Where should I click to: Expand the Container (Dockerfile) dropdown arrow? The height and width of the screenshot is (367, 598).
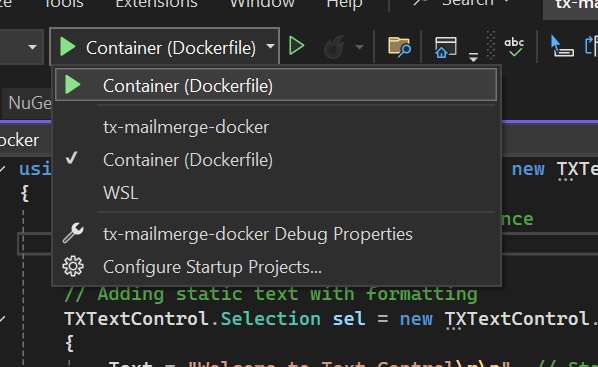point(270,47)
